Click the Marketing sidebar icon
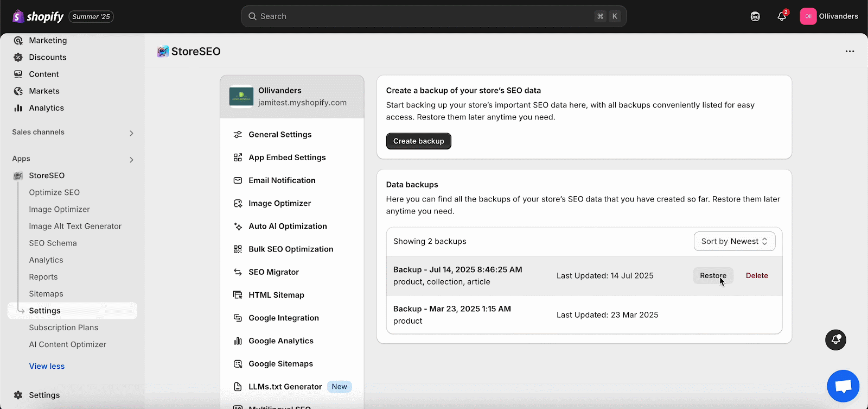 18,40
